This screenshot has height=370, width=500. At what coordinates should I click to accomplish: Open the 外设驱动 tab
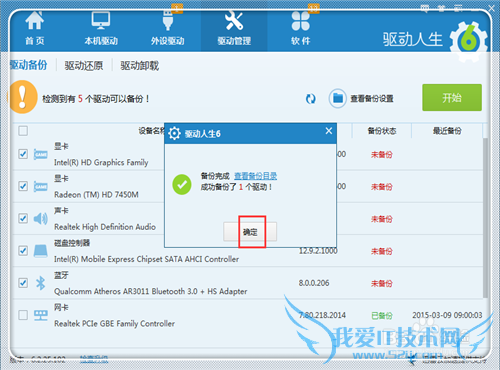pos(167,29)
